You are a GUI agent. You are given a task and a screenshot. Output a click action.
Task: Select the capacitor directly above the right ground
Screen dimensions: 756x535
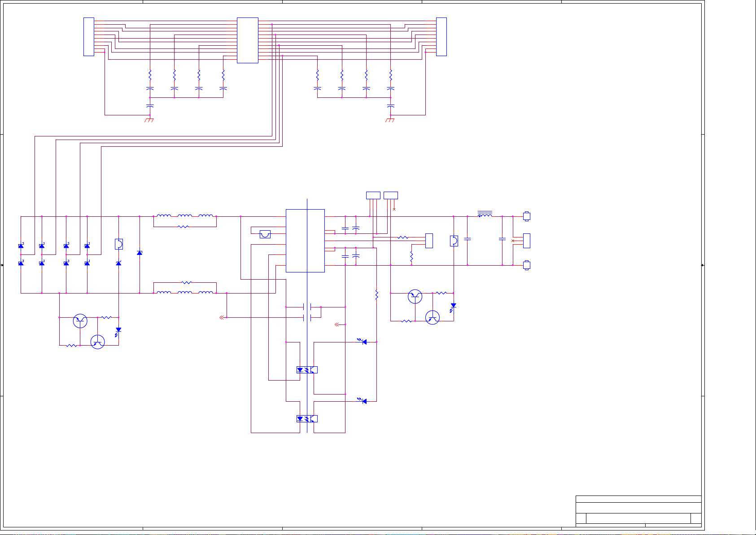[390, 106]
